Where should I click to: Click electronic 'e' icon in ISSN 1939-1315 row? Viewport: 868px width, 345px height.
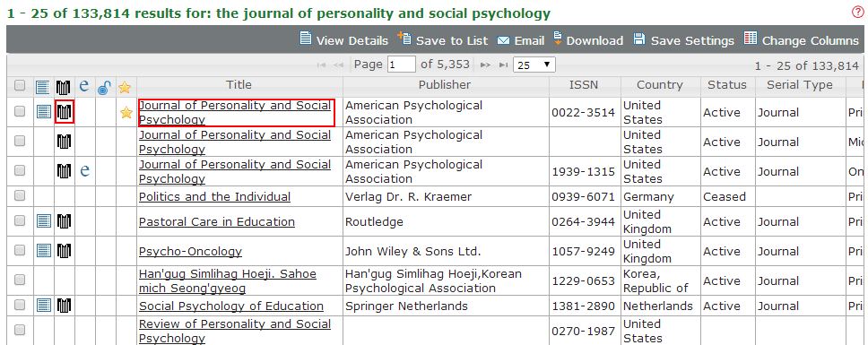84,171
